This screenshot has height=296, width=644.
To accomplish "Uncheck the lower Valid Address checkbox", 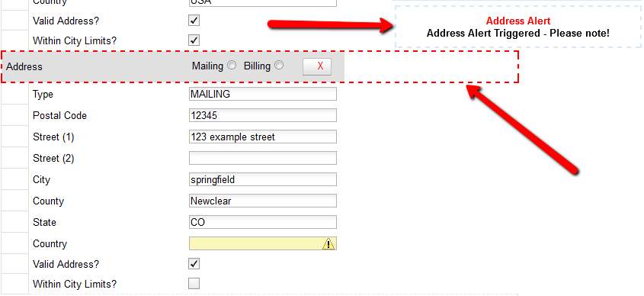I will pos(194,263).
